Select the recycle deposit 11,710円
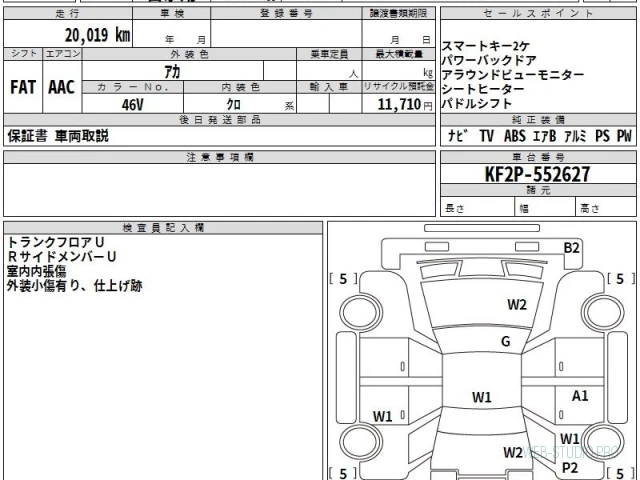640x480 pixels. 404,104
